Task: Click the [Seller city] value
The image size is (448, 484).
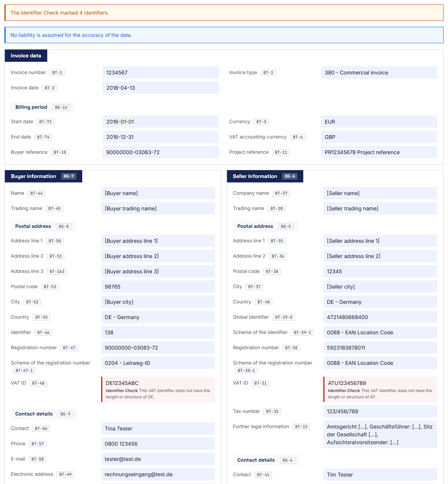Action: coord(380,287)
